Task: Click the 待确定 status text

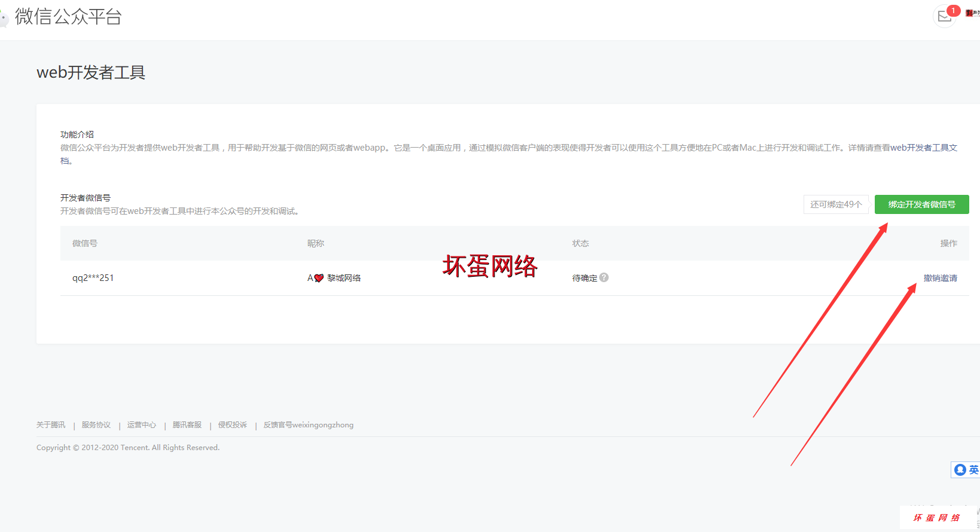Action: (x=585, y=278)
